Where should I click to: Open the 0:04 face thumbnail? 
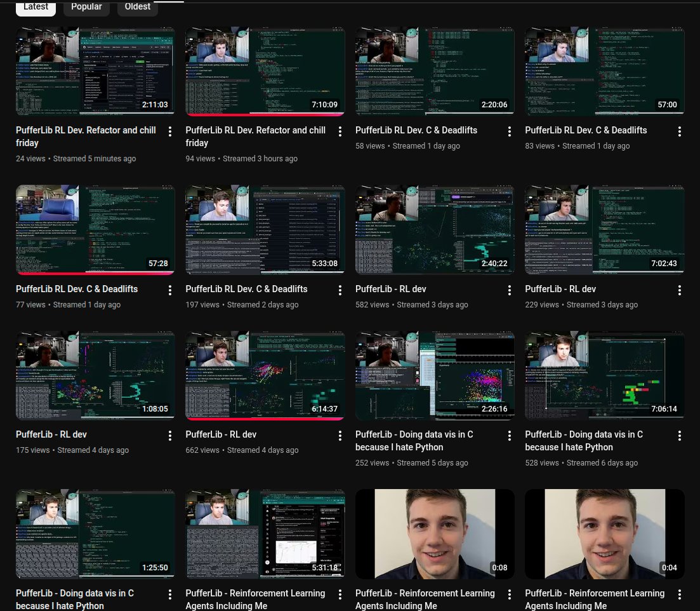point(604,534)
